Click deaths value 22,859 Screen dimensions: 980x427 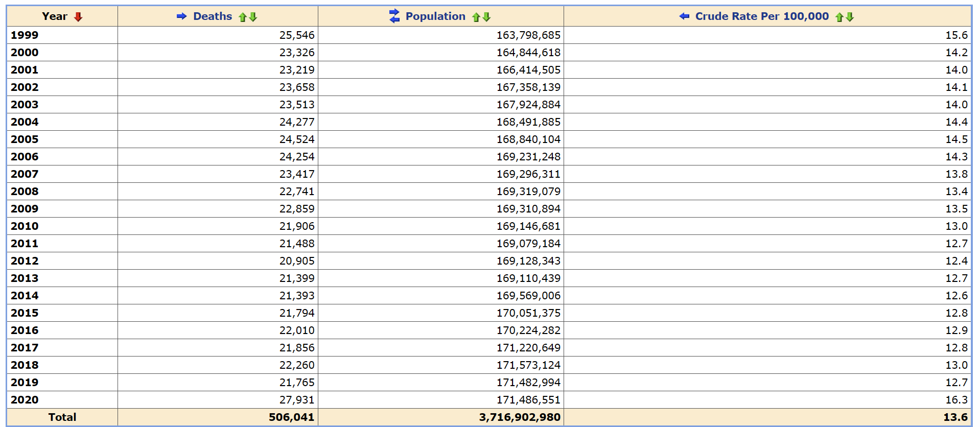point(297,209)
